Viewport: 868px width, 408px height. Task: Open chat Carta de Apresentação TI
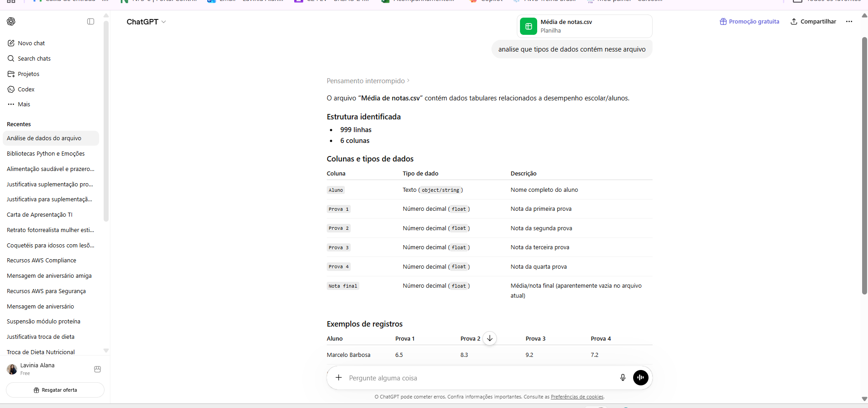[x=51, y=215]
